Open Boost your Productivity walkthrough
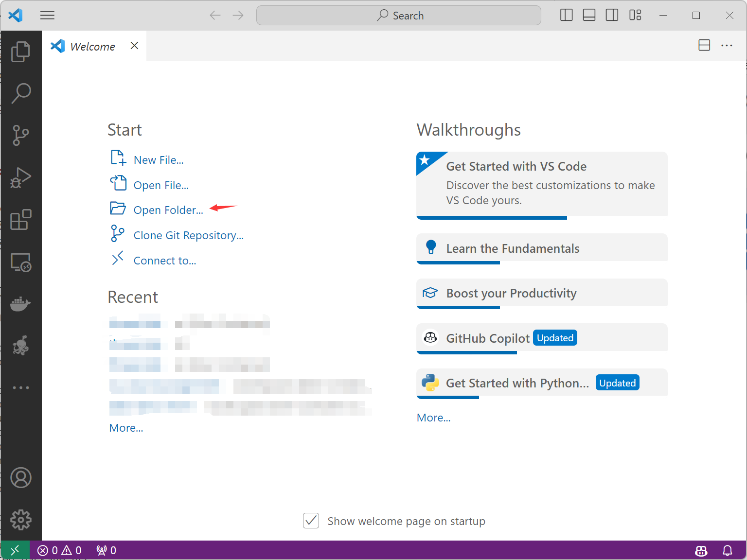The width and height of the screenshot is (747, 560). (x=542, y=293)
